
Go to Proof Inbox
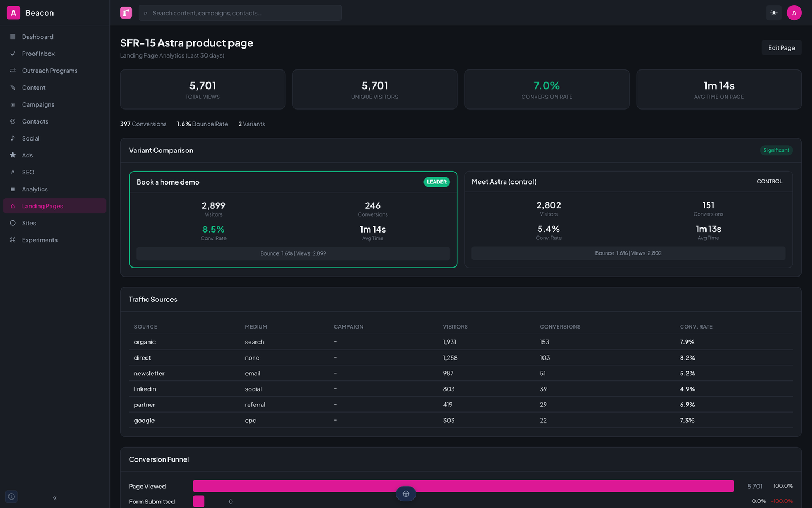[x=55, y=54]
